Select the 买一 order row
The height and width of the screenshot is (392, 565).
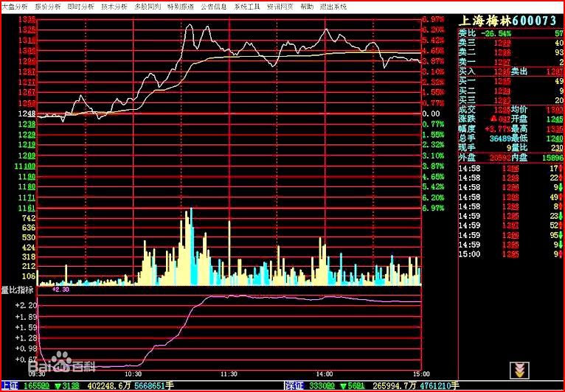click(511, 81)
